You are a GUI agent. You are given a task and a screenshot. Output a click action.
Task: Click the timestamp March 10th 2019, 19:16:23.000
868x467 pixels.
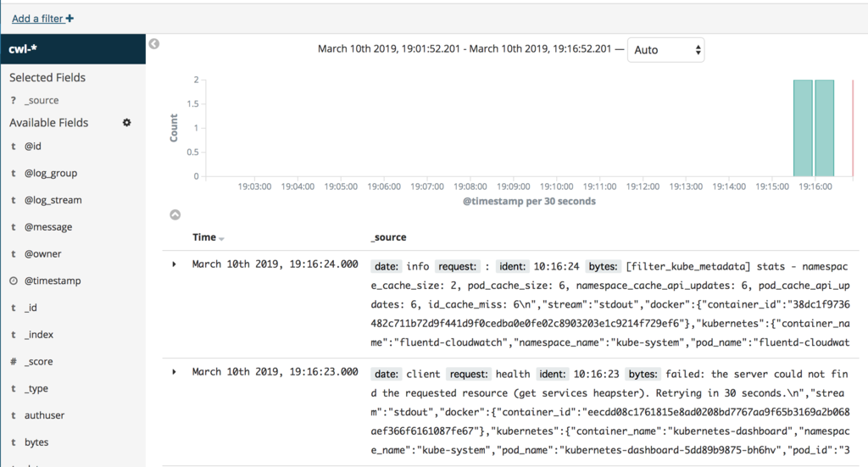(x=275, y=372)
